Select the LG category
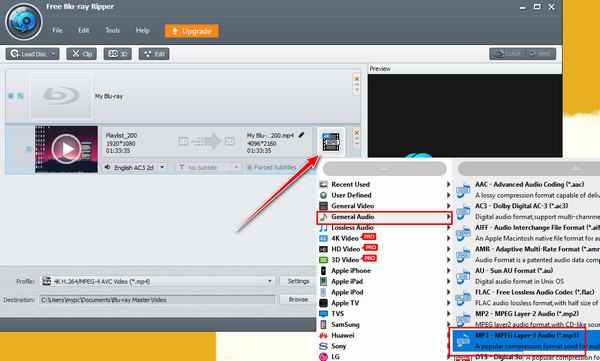Viewport: 600px width, 361px height. pyautogui.click(x=385, y=356)
